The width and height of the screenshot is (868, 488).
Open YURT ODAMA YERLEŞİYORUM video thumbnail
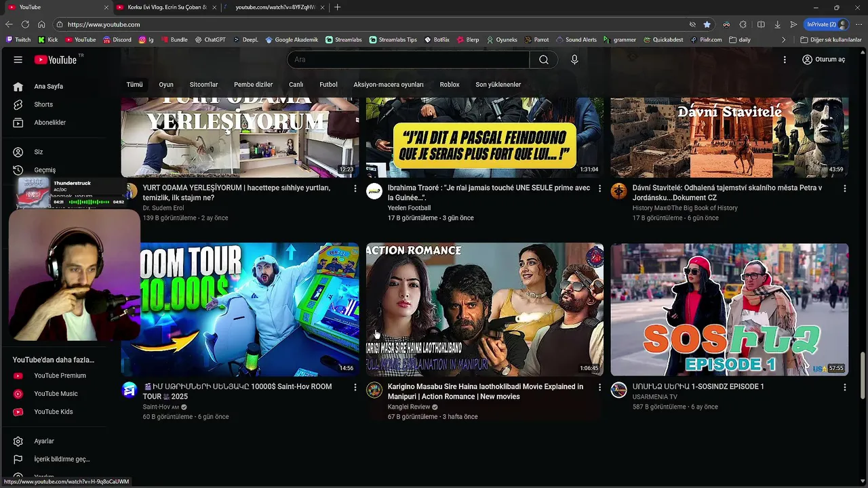(240, 138)
